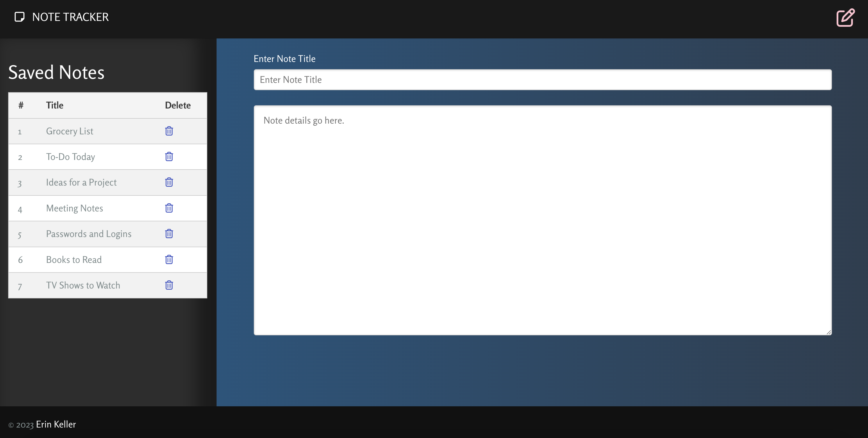
Task: Click Erin Keller copyright footer link
Action: coord(56,424)
